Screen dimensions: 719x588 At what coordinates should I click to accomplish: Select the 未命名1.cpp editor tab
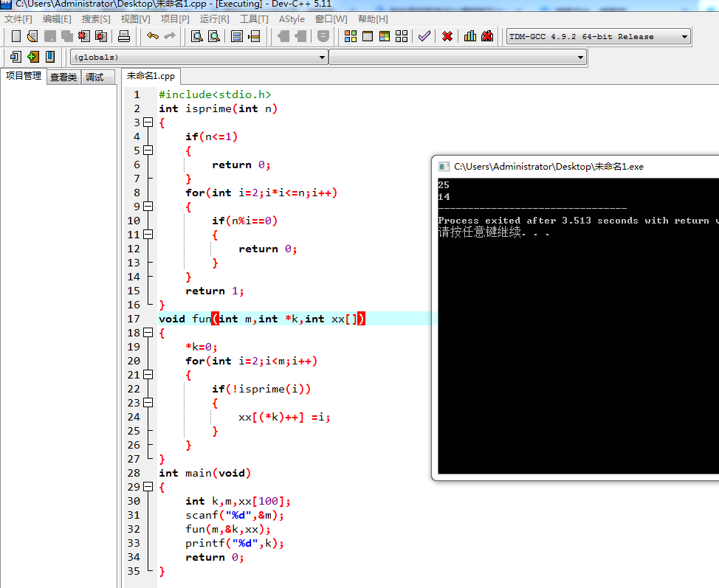151,76
